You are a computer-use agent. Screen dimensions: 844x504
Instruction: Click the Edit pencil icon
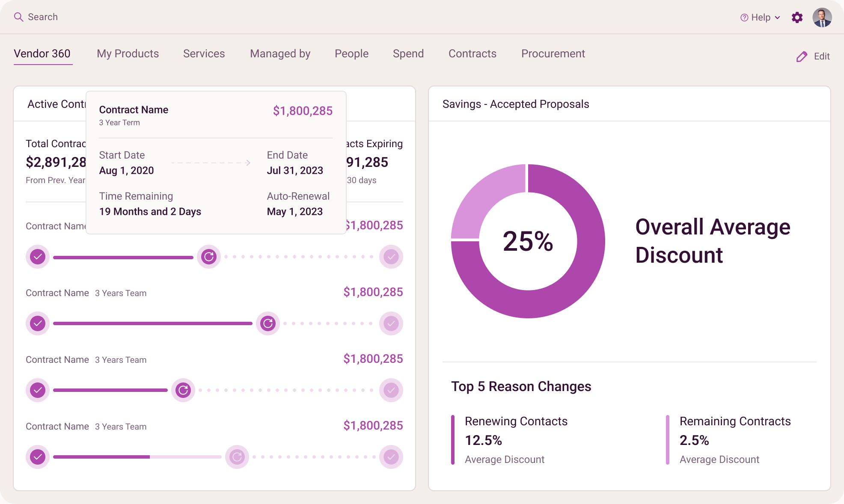(802, 56)
